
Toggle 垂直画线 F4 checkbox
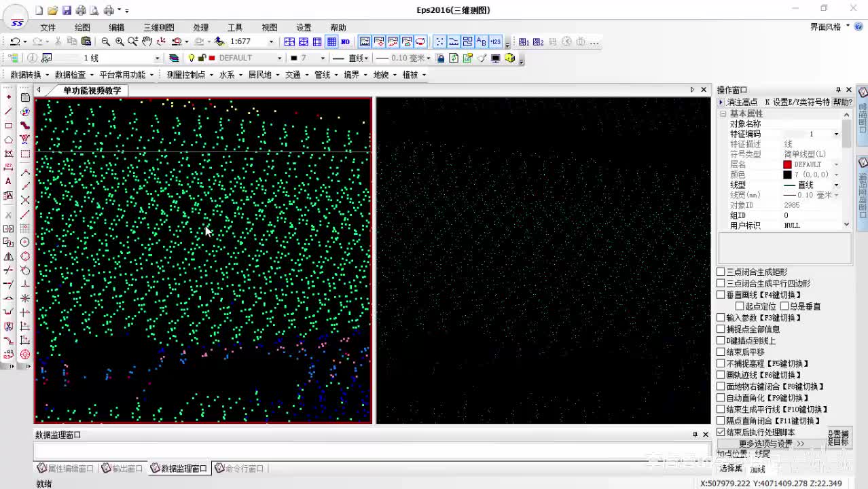[721, 295]
